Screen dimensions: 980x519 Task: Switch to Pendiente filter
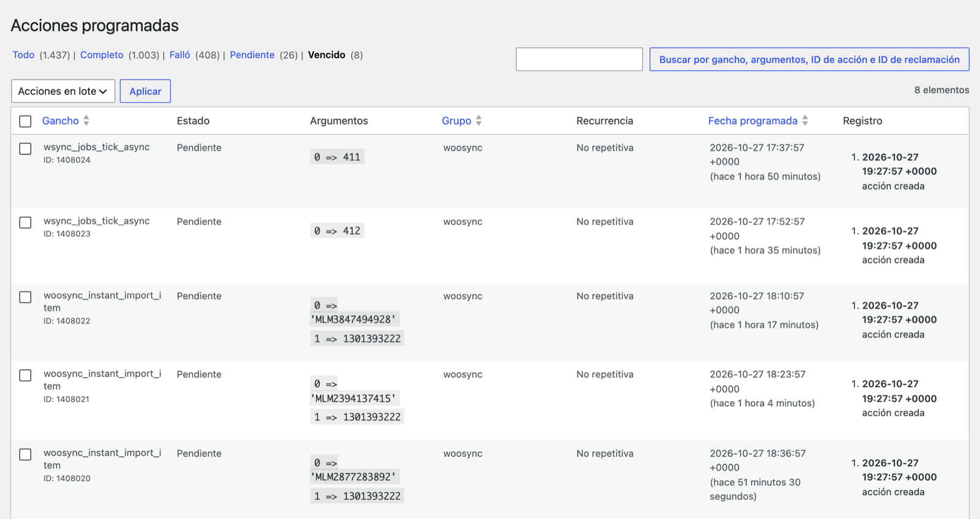252,55
